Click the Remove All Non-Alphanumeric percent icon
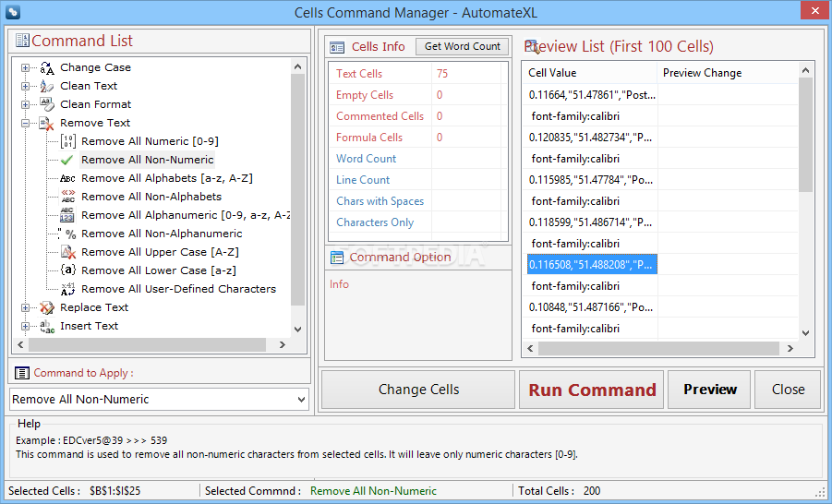 (x=68, y=234)
